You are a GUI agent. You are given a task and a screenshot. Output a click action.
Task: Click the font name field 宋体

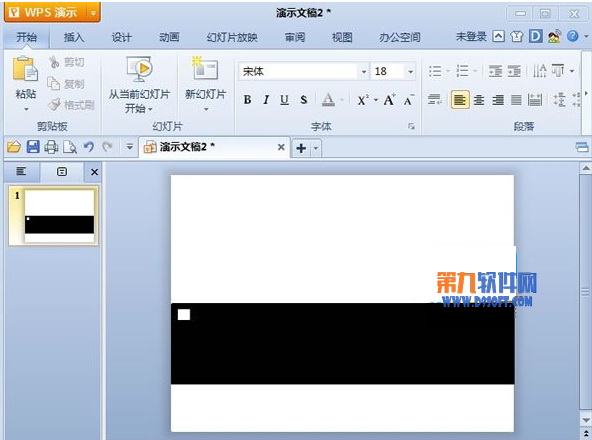point(298,71)
